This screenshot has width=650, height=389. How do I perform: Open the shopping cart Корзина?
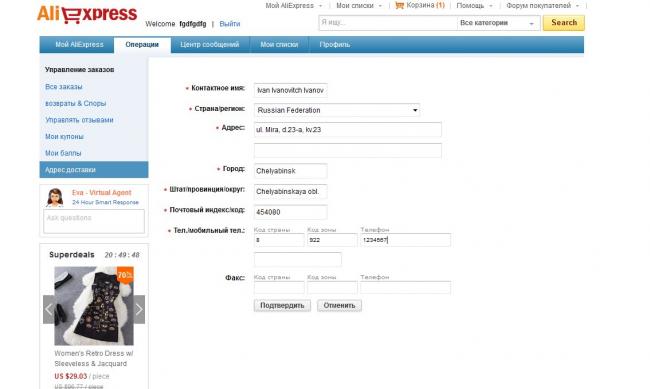(x=420, y=5)
